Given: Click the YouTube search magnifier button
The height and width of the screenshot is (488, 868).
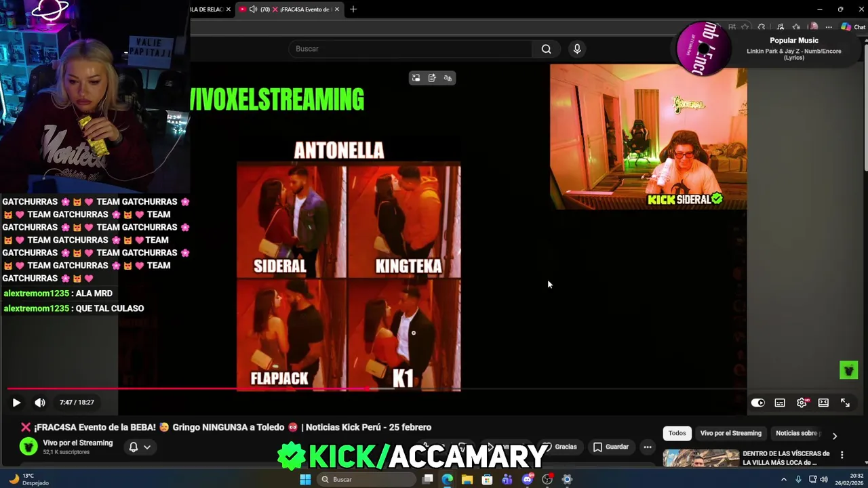Looking at the screenshot, I should (546, 49).
